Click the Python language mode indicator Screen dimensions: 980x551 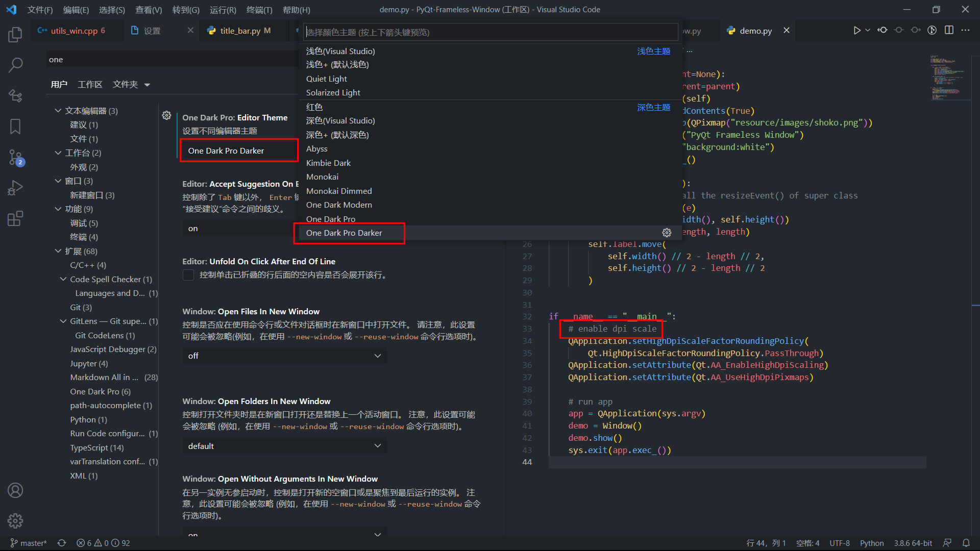872,543
